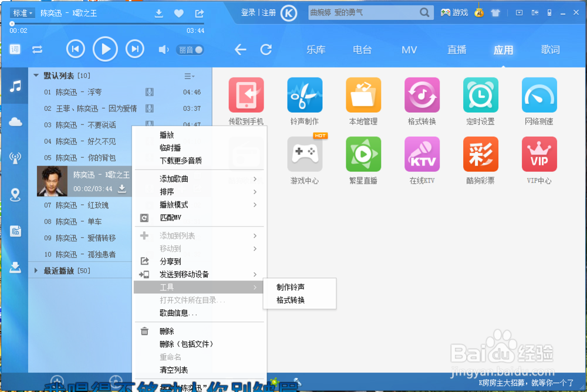The height and width of the screenshot is (392, 587).
Task: Click the 陈奕迅 album art thumbnail
Action: 52,181
